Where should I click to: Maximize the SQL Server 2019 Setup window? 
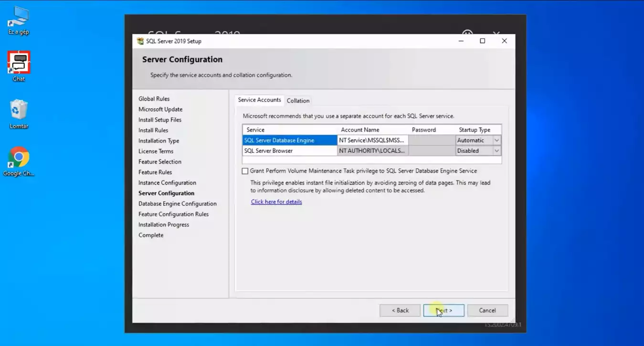tap(483, 41)
